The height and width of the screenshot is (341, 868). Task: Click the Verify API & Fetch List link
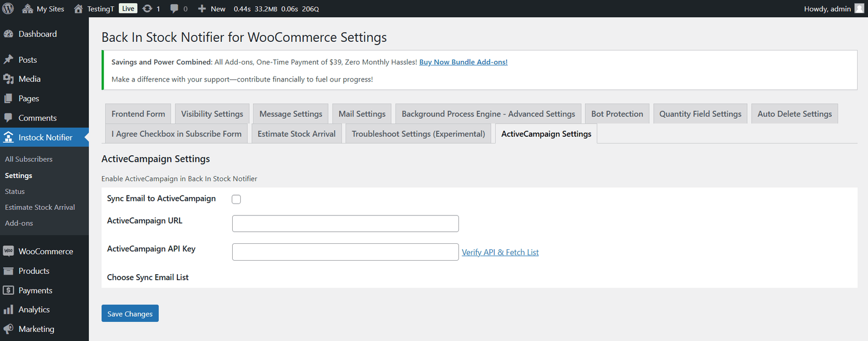[x=500, y=252]
